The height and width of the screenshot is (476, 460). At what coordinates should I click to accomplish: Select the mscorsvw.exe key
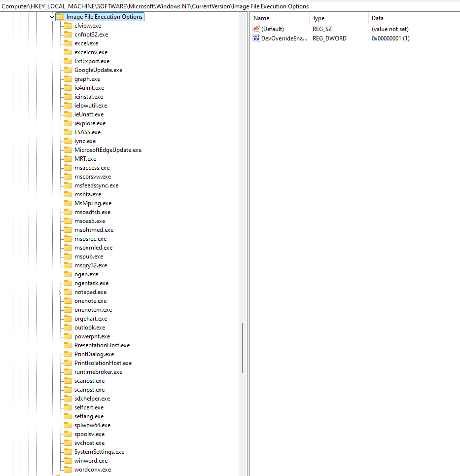93,177
